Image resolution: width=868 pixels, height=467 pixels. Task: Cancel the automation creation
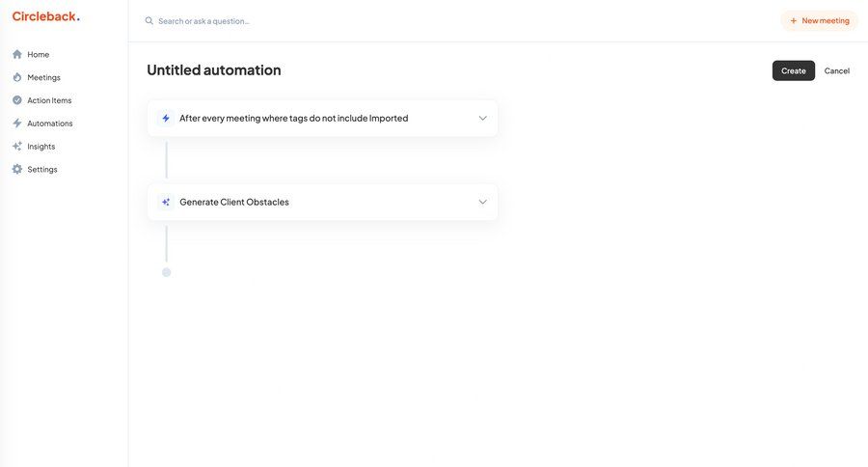(836, 70)
